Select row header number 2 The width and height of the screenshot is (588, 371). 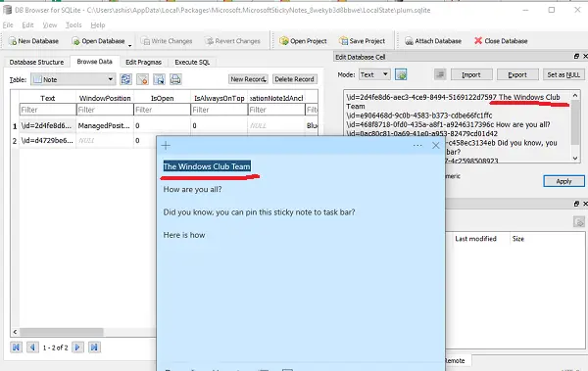point(15,141)
